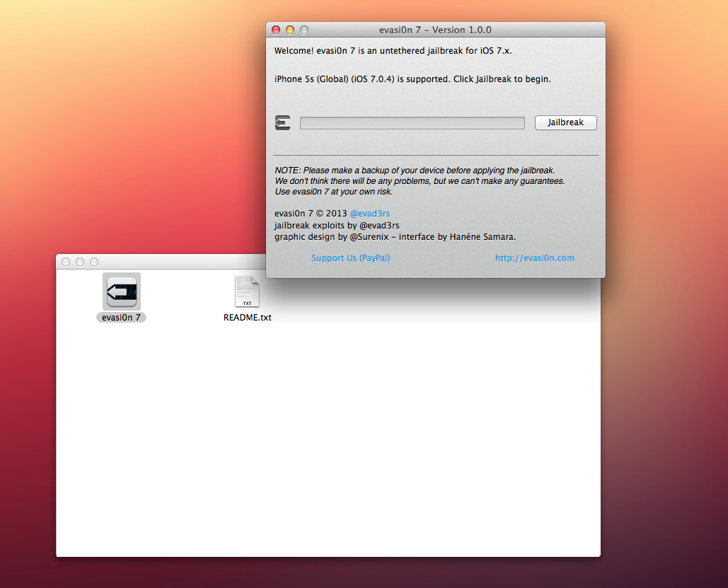Close the evasi0n 7 window
This screenshot has height=588, width=728.
[276, 30]
